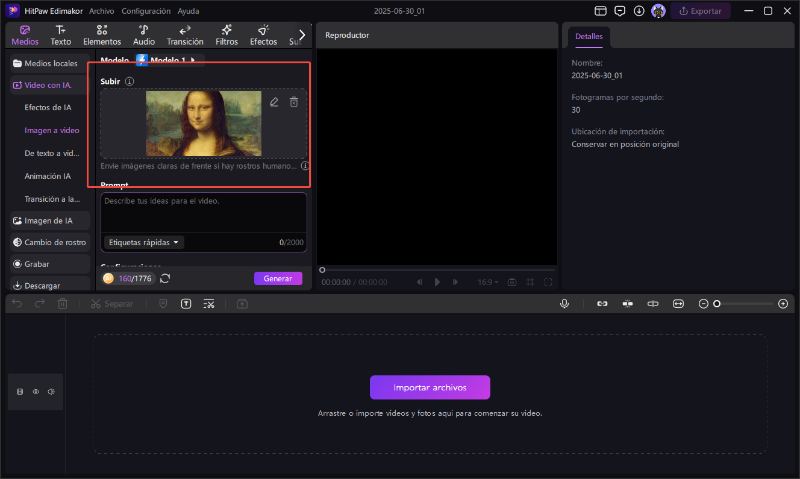This screenshot has height=479, width=800.
Task: Open the Elementos tab
Action: (x=102, y=35)
